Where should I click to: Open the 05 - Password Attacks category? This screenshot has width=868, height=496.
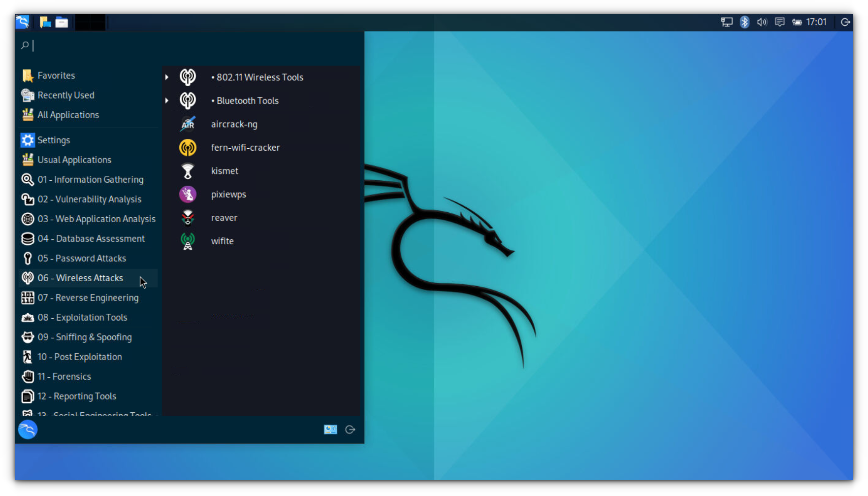pos(82,258)
